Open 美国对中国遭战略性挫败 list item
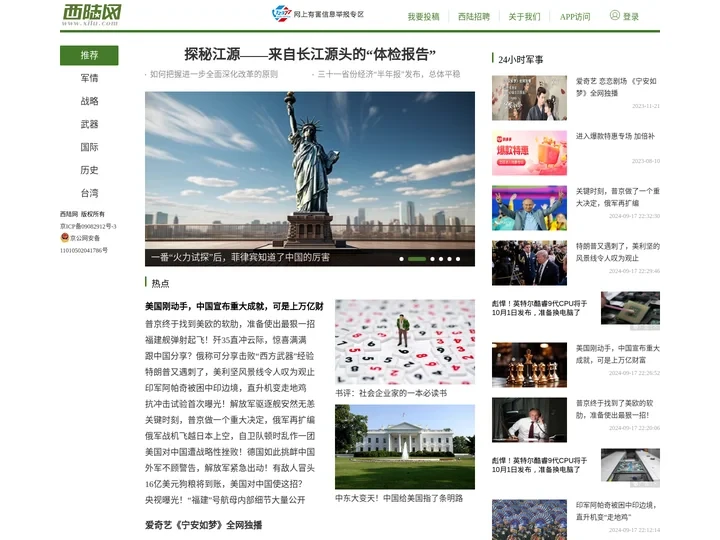 [230, 452]
